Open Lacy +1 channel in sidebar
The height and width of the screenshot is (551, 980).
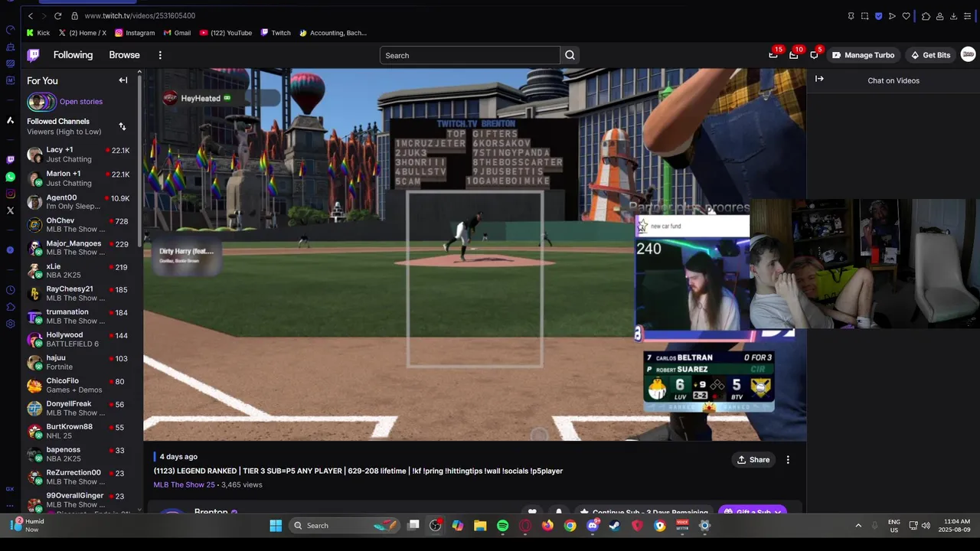point(79,155)
